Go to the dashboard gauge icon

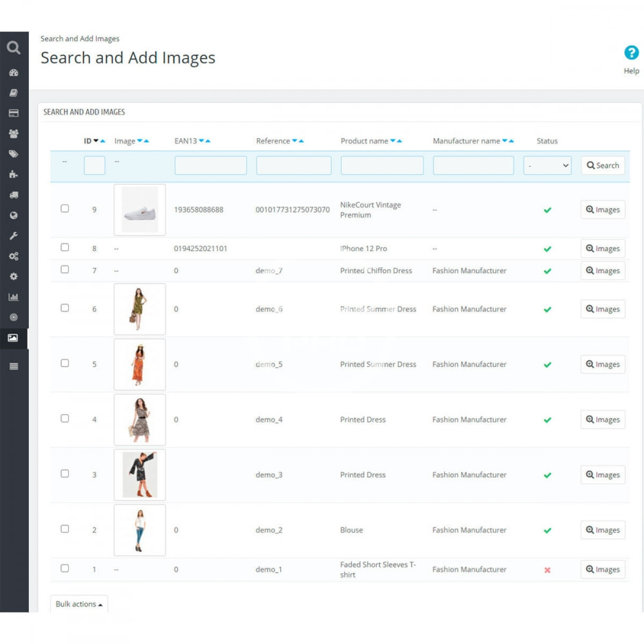(14, 73)
